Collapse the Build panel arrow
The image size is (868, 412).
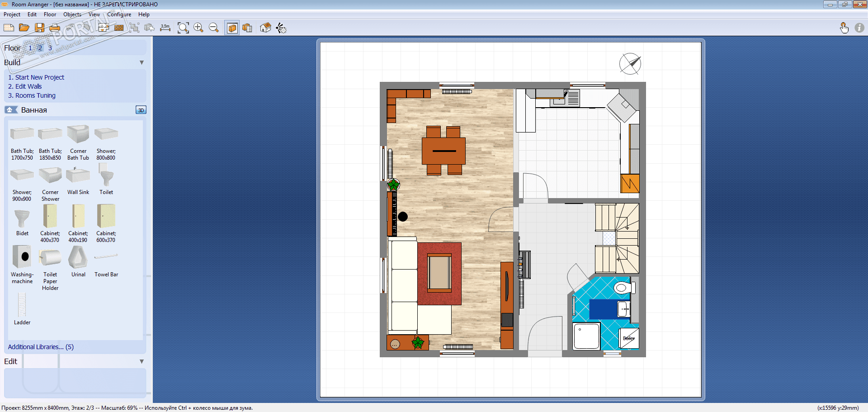coord(142,62)
